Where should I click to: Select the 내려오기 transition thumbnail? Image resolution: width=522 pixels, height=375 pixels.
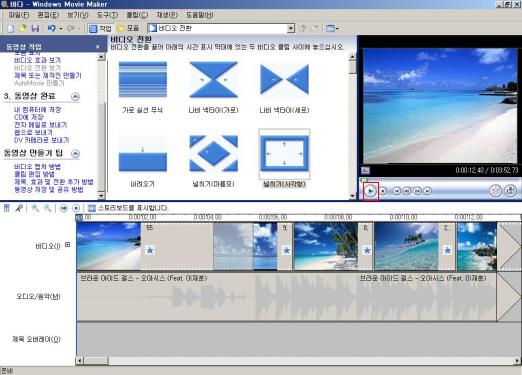pos(143,153)
